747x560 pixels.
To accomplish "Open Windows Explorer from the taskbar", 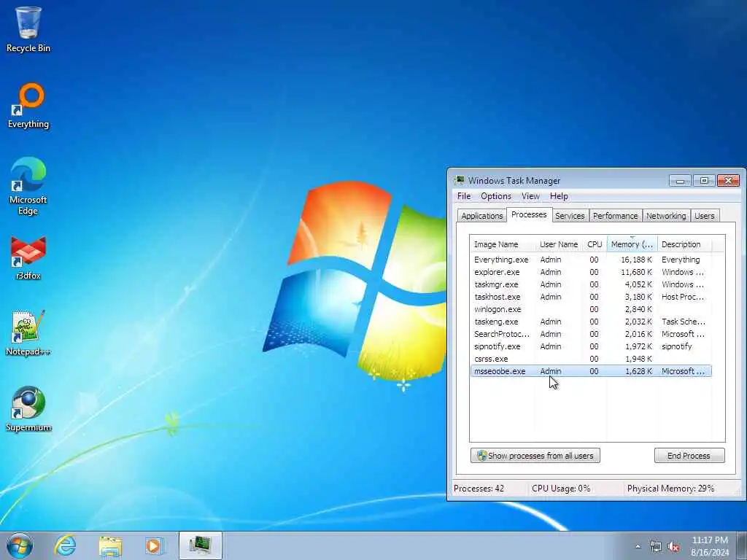I will pos(110,545).
